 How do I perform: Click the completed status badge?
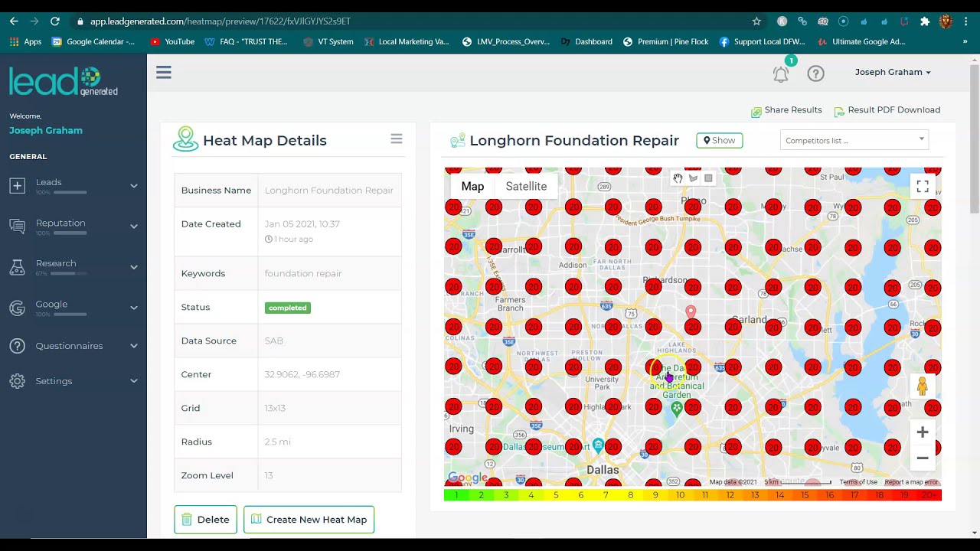288,308
